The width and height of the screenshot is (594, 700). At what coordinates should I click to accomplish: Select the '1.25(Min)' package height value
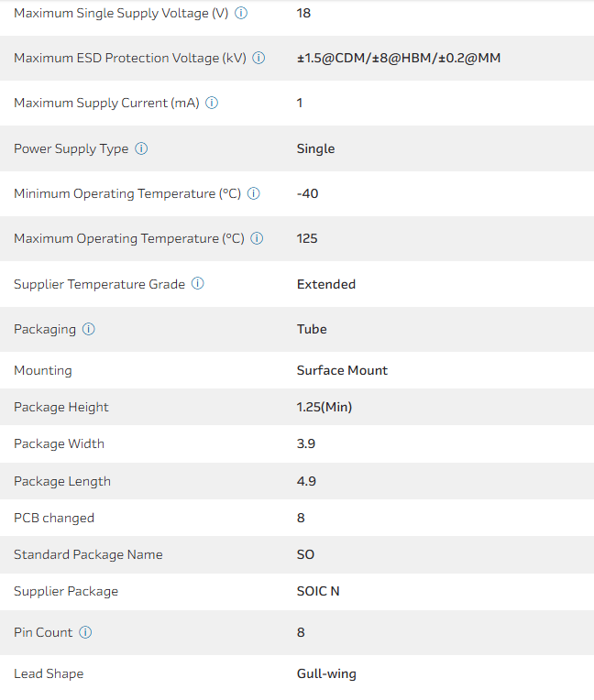[x=324, y=407]
